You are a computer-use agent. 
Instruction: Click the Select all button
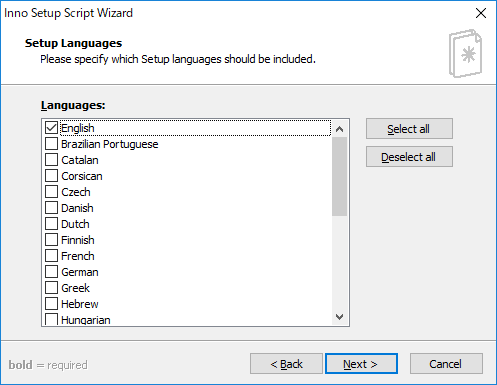point(409,129)
